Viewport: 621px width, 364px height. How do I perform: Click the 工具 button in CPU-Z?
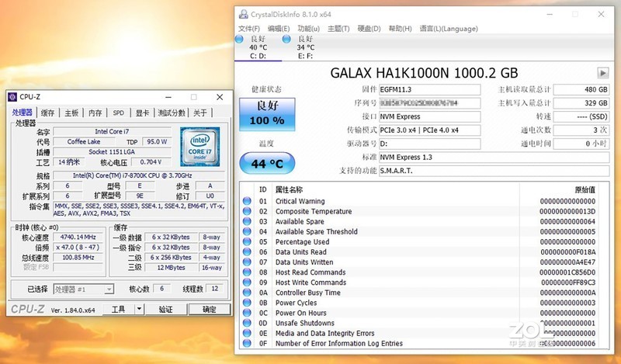[x=119, y=309]
